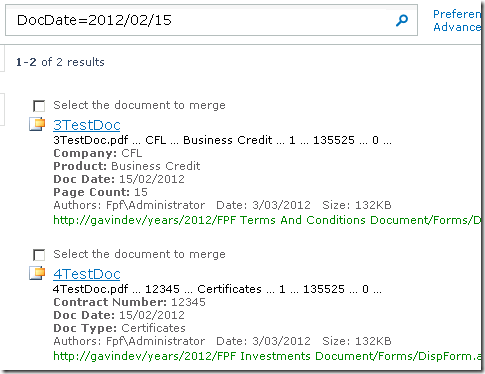Click the '3TestDoc.pdf ... CFL' summary line

tap(222, 140)
